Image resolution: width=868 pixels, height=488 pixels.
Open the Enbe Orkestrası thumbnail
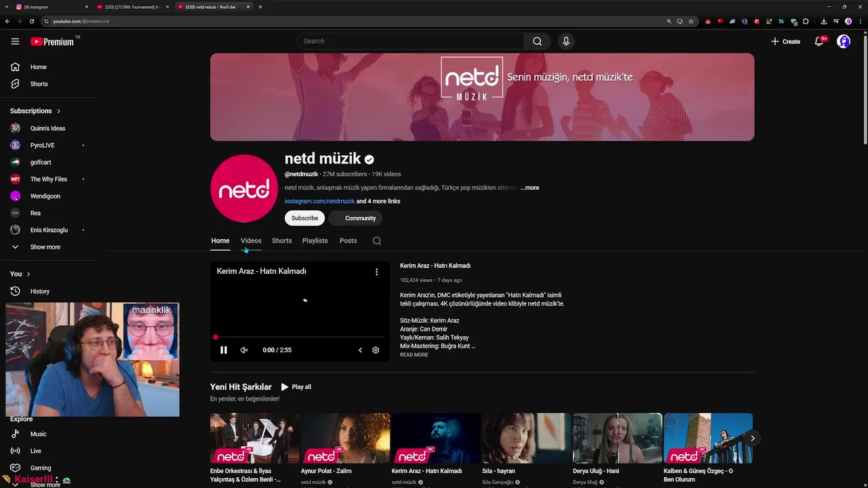click(254, 438)
